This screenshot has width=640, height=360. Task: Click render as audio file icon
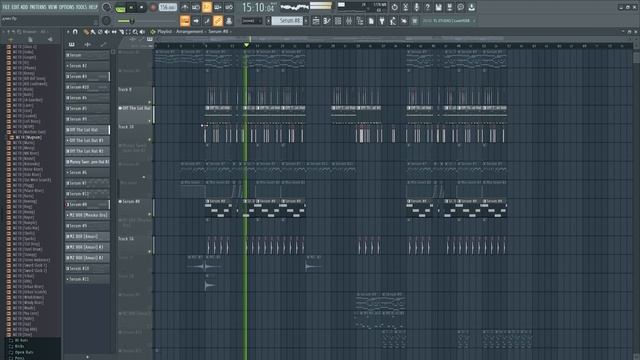point(449,7)
